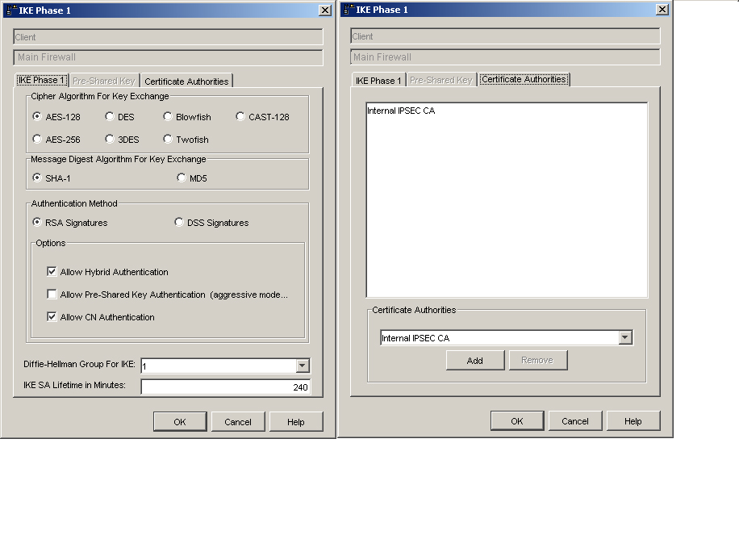
Task: Pick the Twofish cipher option
Action: click(168, 140)
